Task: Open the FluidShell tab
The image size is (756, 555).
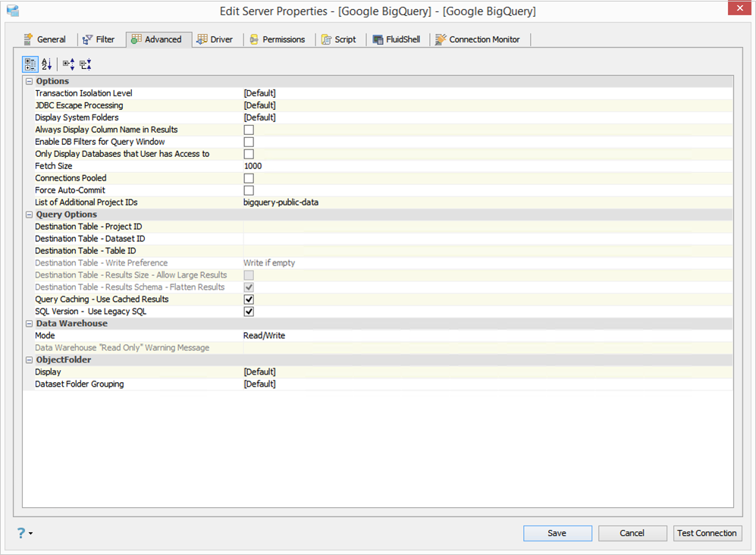Action: [x=397, y=39]
